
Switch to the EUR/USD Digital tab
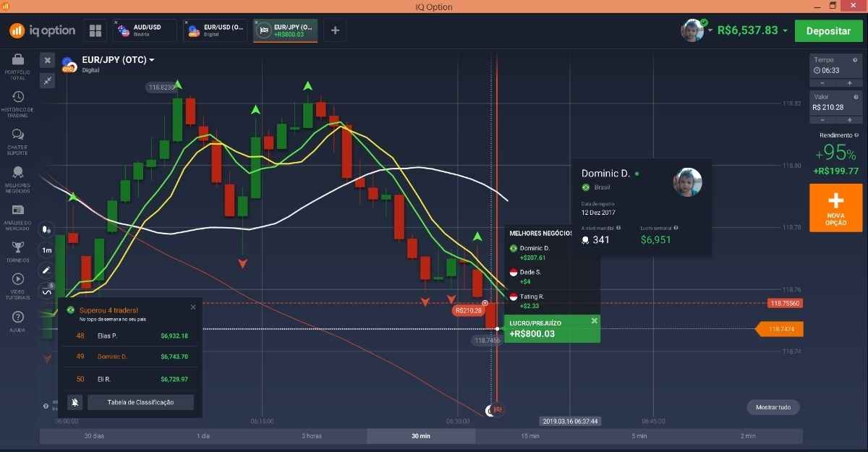(x=216, y=30)
